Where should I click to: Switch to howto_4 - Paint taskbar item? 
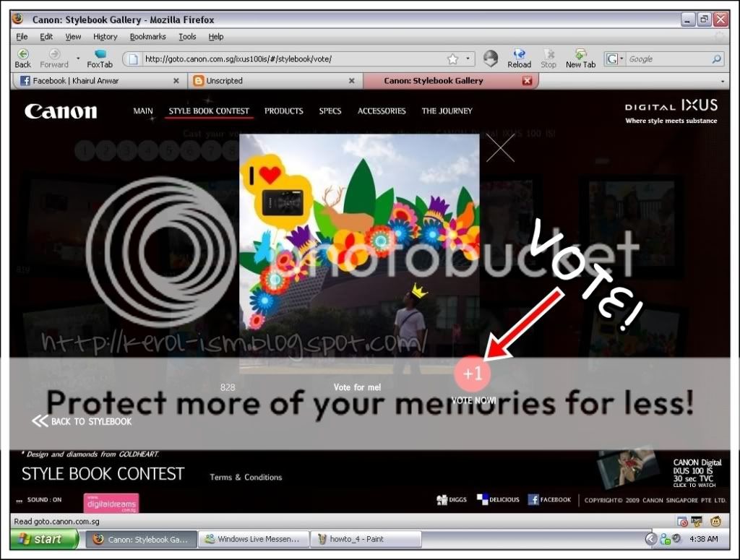[x=366, y=539]
